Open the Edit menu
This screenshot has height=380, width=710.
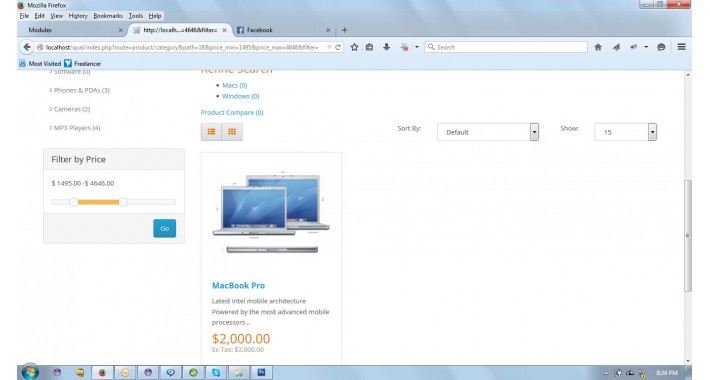pos(39,16)
